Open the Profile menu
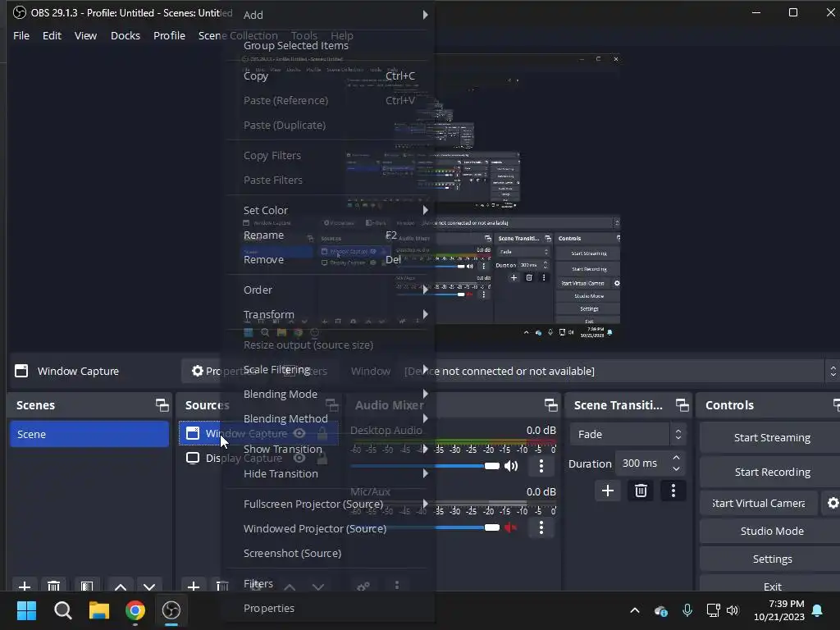The width and height of the screenshot is (840, 630). click(x=169, y=35)
